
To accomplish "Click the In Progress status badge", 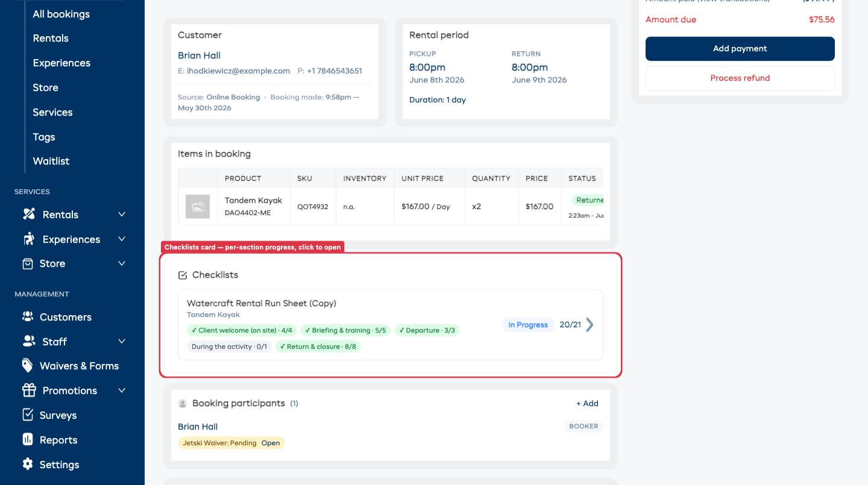I will point(528,325).
